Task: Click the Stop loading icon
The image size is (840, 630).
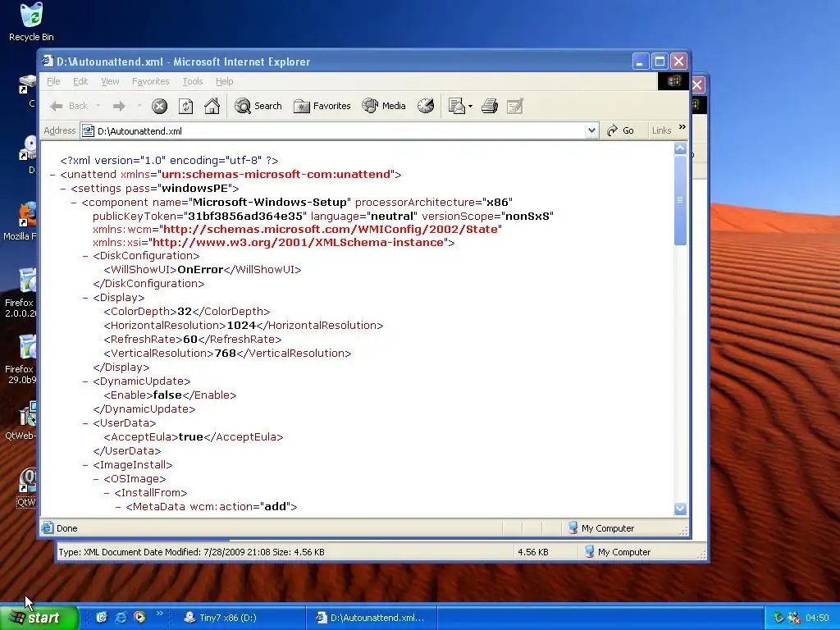Action: pos(159,106)
